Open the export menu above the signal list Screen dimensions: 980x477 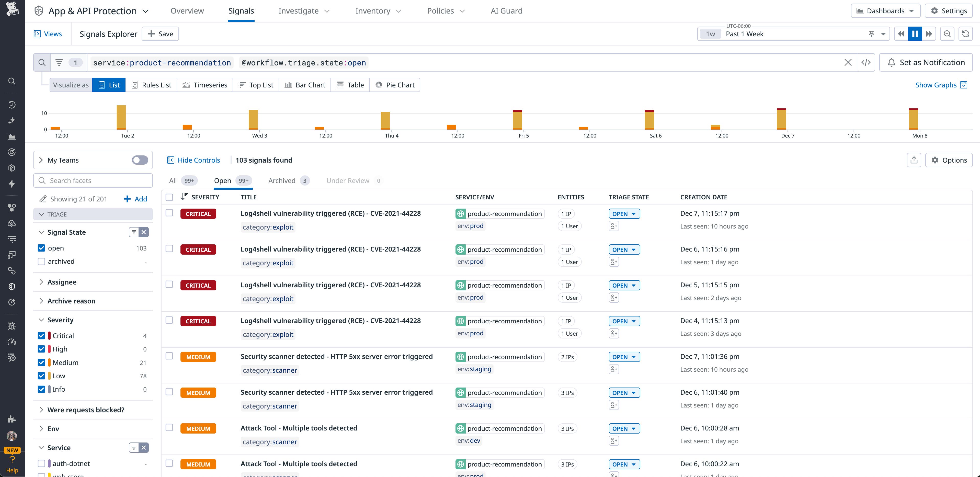click(914, 160)
